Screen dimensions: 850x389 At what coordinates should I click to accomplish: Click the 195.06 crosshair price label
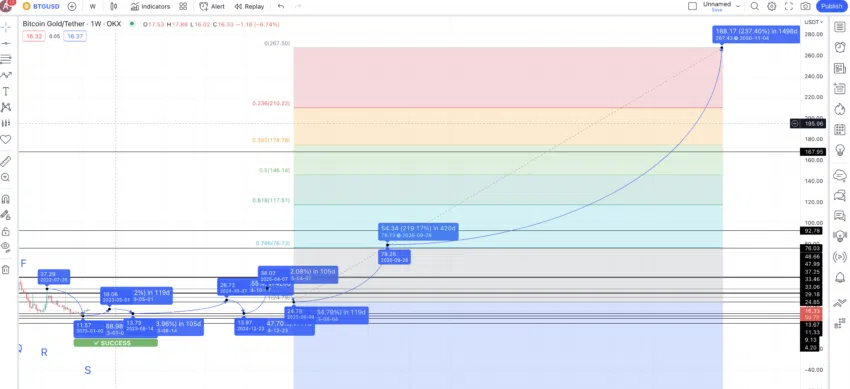point(814,124)
